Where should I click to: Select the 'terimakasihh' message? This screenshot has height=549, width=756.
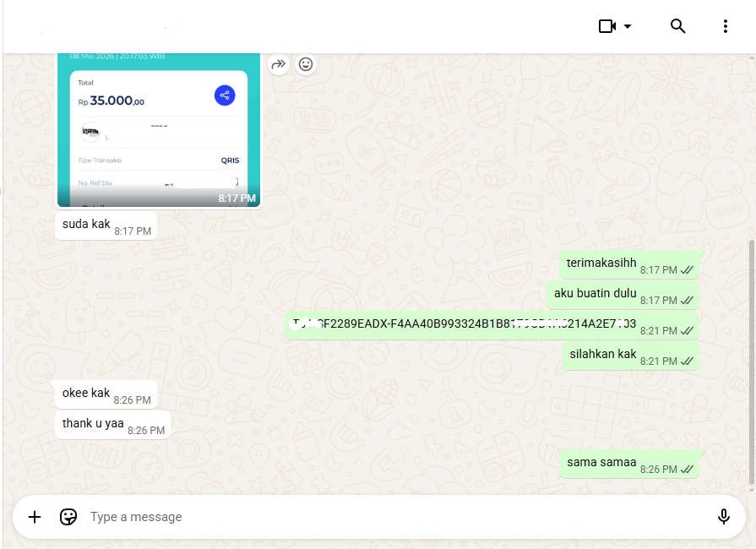click(x=629, y=264)
